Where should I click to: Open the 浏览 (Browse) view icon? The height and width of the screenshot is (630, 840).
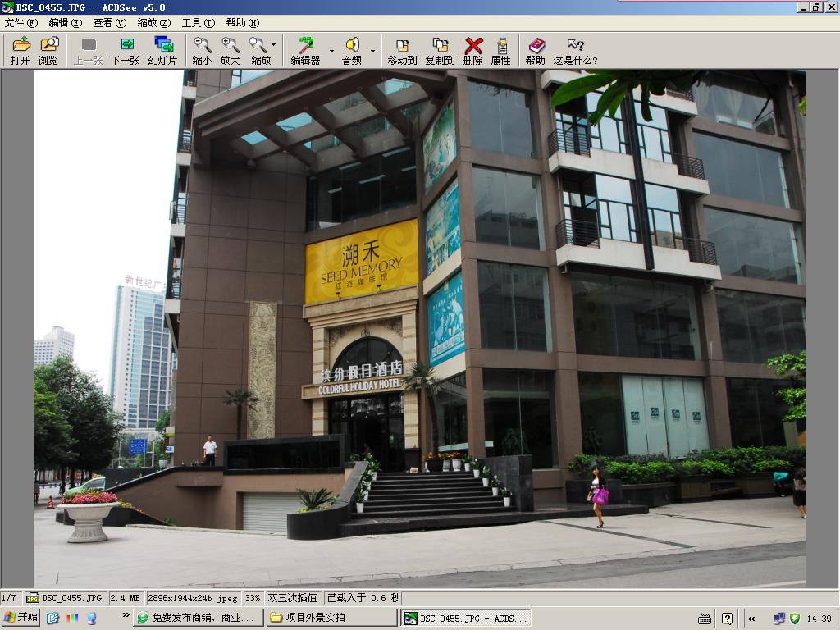coord(48,50)
